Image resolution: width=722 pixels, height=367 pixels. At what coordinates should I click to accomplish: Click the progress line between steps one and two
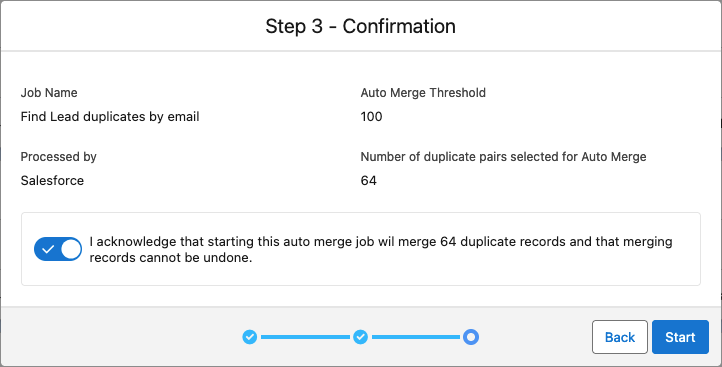point(305,337)
